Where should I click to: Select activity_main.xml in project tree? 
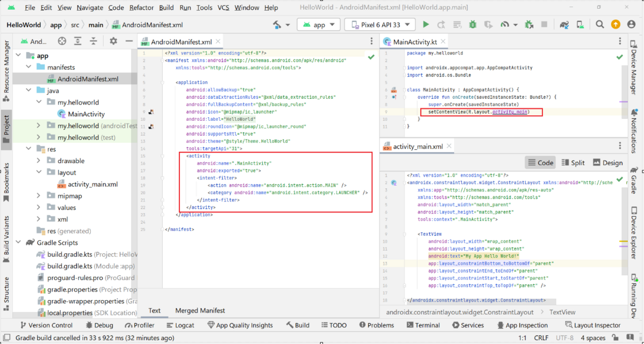(86, 184)
